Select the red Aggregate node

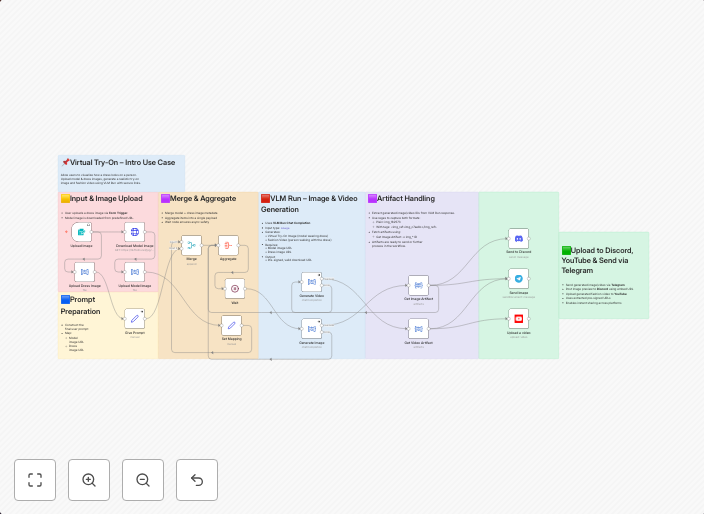[x=227, y=245]
